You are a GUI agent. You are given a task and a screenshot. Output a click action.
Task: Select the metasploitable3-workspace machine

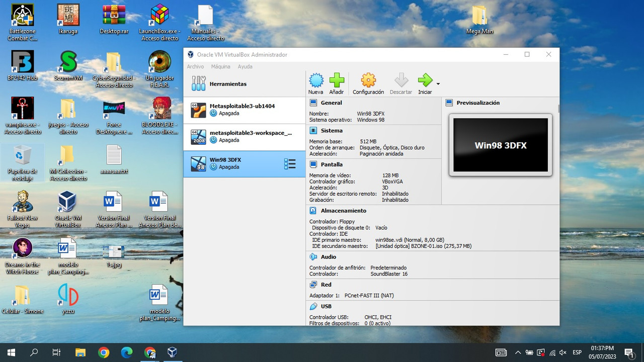point(245,137)
